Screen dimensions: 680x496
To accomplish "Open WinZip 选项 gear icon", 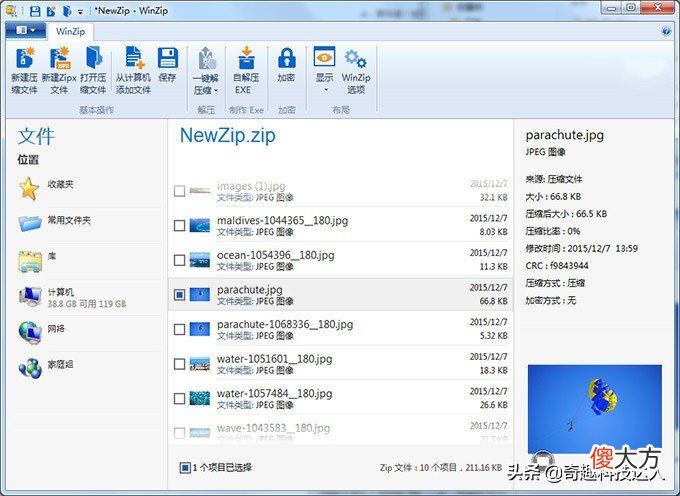I will point(356,59).
